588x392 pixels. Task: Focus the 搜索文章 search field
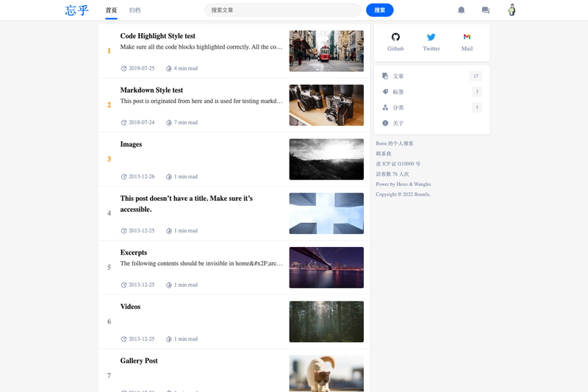tap(283, 10)
